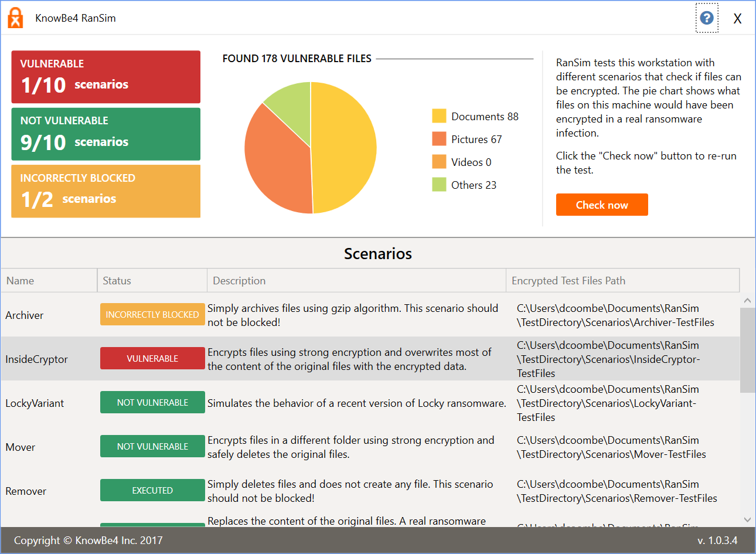
Task: Click Remover's EXECUTED status badge
Action: 152,490
